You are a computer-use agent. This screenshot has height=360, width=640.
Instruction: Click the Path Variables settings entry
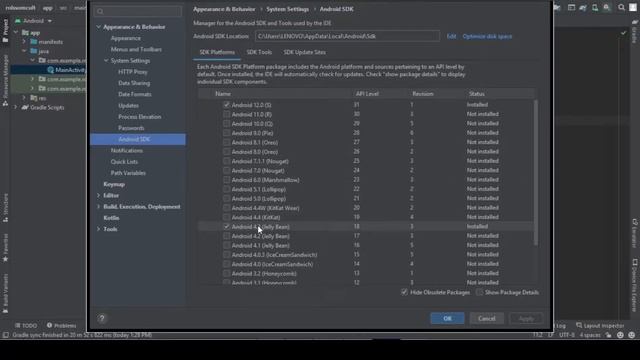[128, 173]
